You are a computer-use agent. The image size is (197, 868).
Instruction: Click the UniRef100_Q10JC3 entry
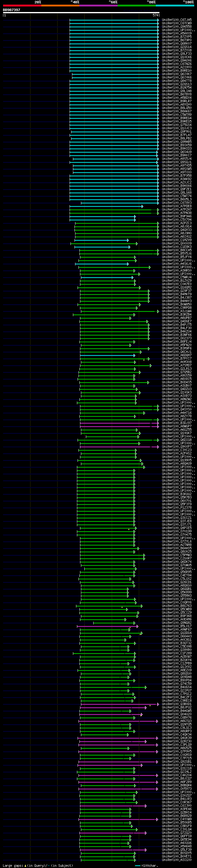[x=176, y=128]
